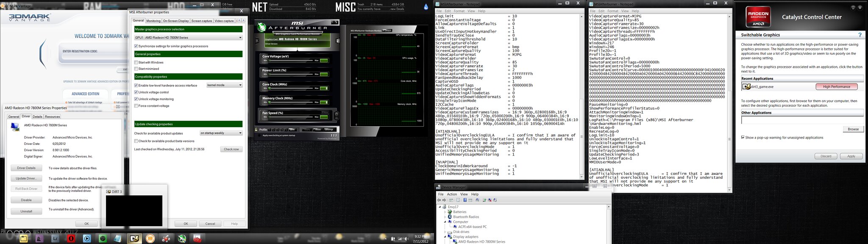The image size is (868, 244).
Task: Open the orange round striped taskbar icon
Action: point(150,238)
